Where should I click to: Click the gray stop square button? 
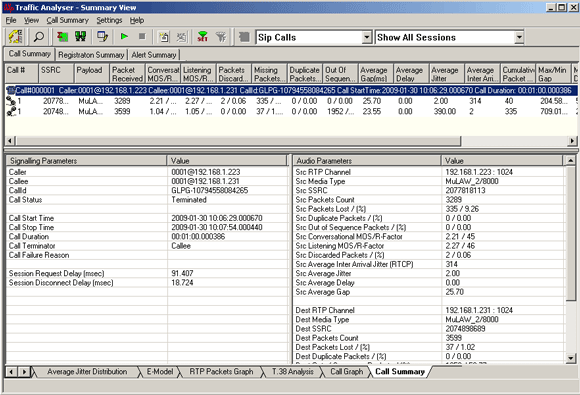[x=142, y=36]
